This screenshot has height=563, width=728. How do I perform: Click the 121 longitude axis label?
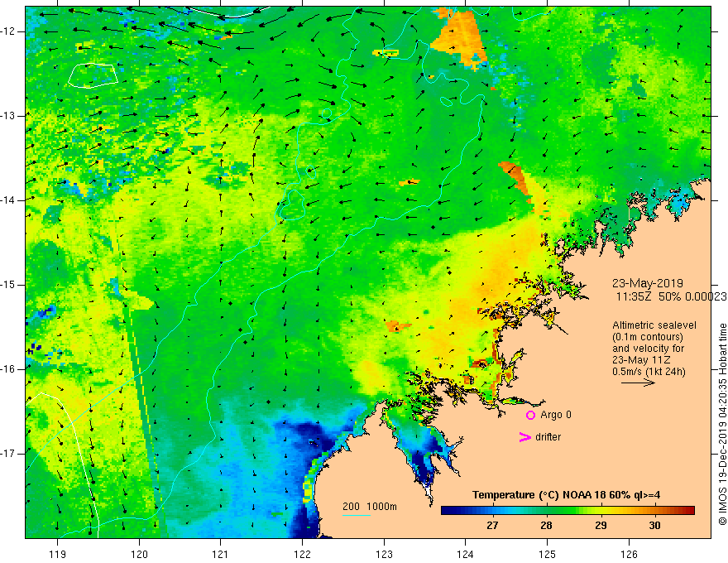point(221,554)
